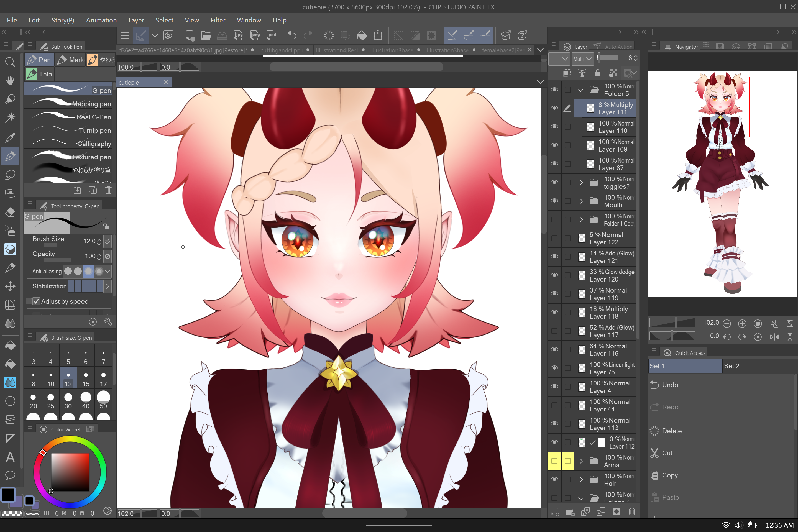Expand the Arms folder

pyautogui.click(x=581, y=461)
